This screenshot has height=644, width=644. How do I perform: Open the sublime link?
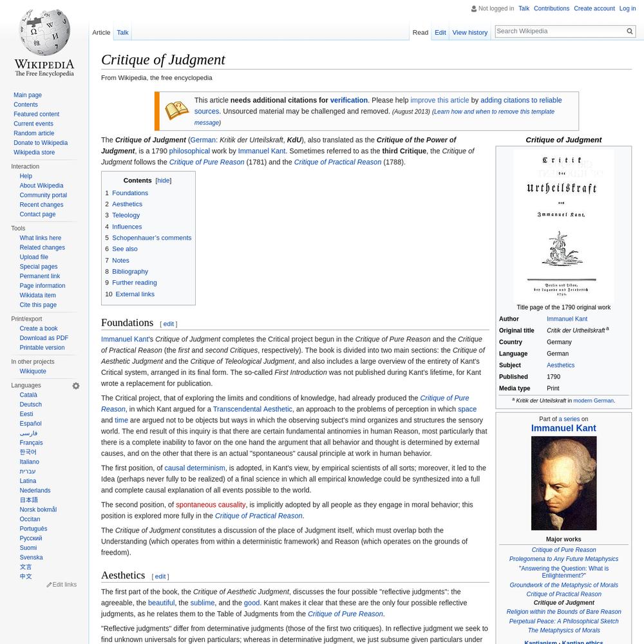point(202,603)
